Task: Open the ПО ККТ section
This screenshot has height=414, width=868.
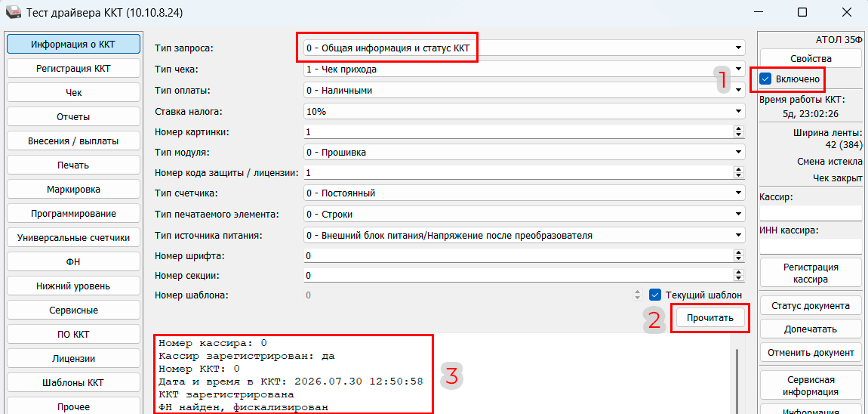Action: 73,334
